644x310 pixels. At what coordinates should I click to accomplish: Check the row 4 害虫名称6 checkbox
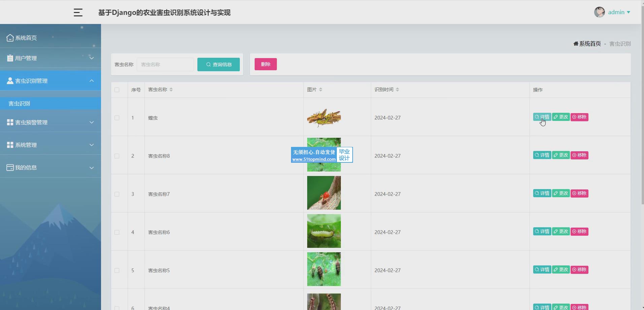[x=117, y=232]
